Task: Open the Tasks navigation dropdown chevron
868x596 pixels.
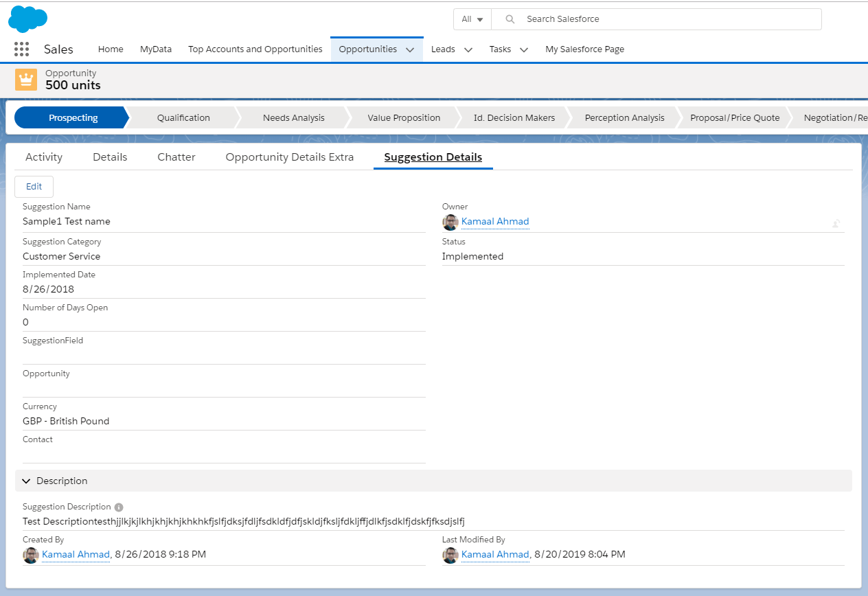Action: (524, 50)
